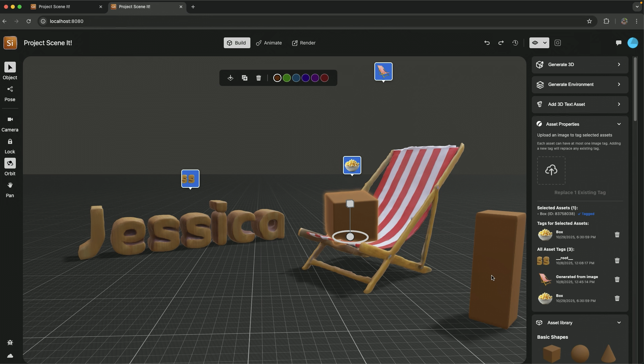Screen dimensions: 644x364
Task: Click the undo arrow icon
Action: click(487, 43)
